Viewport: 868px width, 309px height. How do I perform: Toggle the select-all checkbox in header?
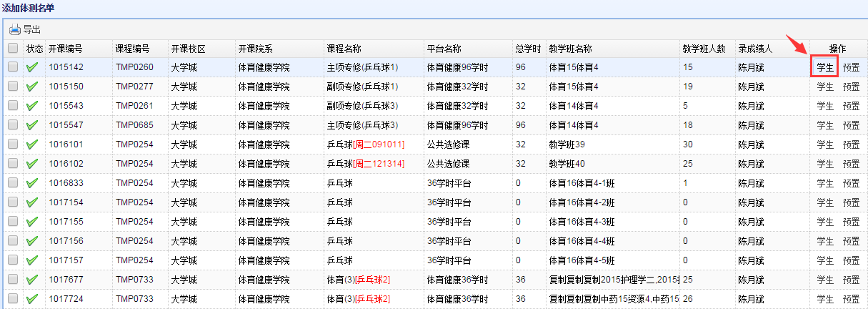pyautogui.click(x=13, y=49)
